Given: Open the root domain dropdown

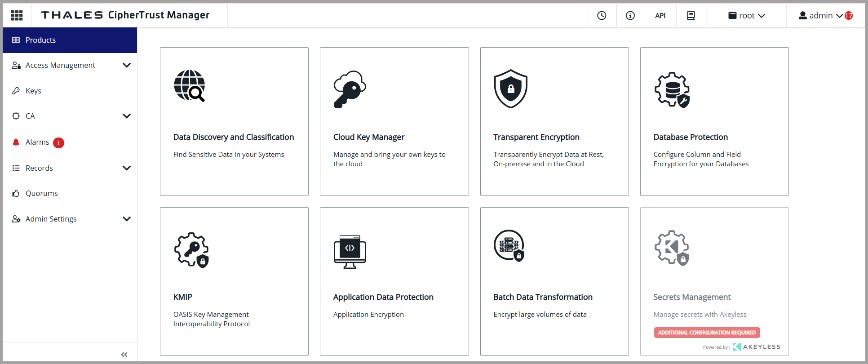Looking at the screenshot, I should click(x=747, y=15).
